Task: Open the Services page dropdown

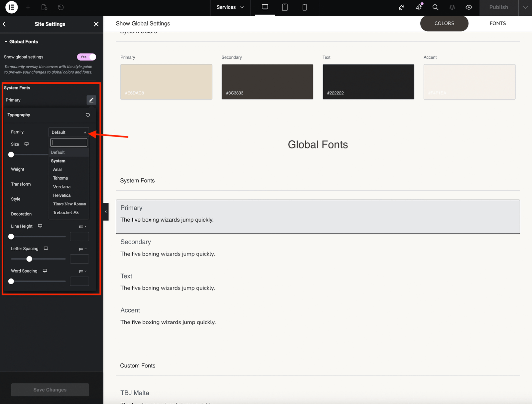Action: click(230, 7)
